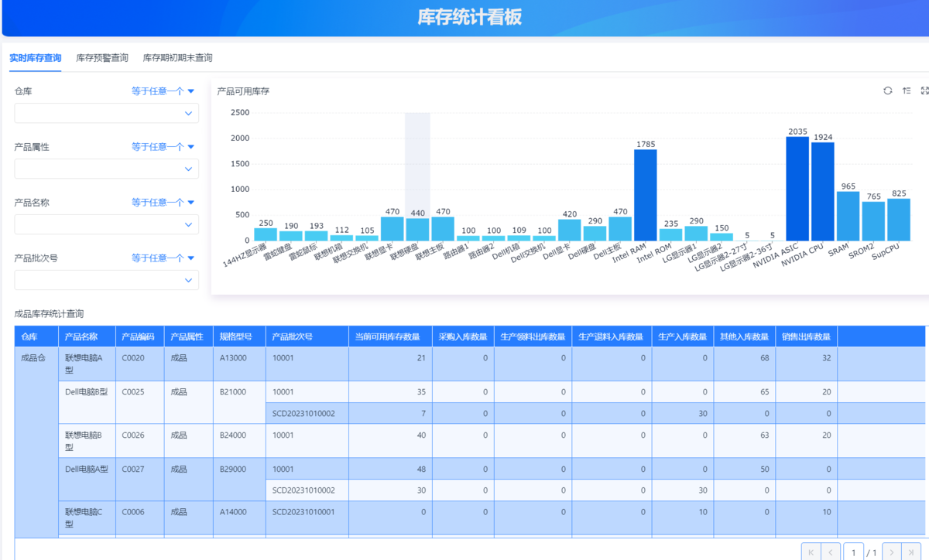Image resolution: width=929 pixels, height=560 pixels.
Task: Expand the chart to fullscreen
Action: coord(924,91)
